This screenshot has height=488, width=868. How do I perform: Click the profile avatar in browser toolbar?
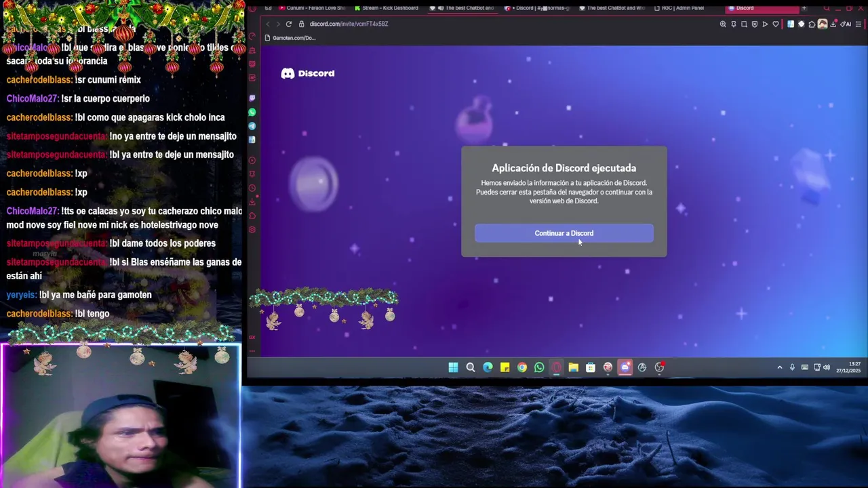point(823,24)
